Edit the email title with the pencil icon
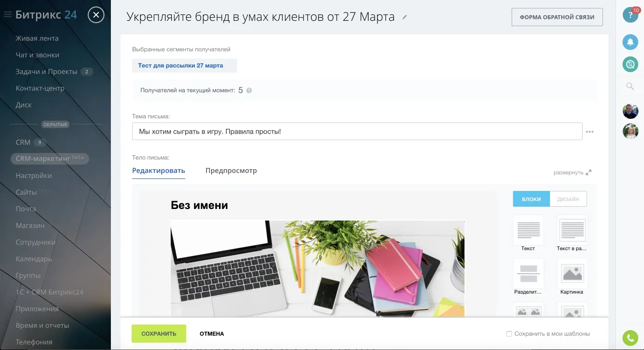Image resolution: width=644 pixels, height=350 pixels. click(404, 17)
